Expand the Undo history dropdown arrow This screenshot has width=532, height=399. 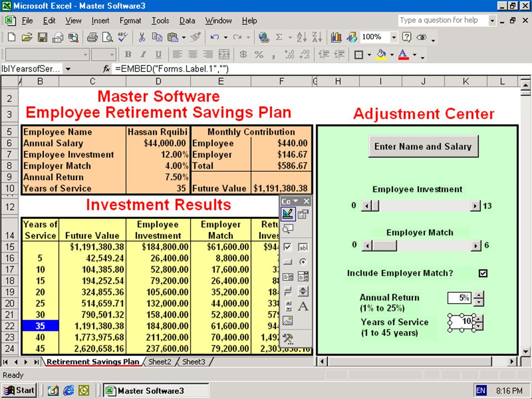pos(226,37)
